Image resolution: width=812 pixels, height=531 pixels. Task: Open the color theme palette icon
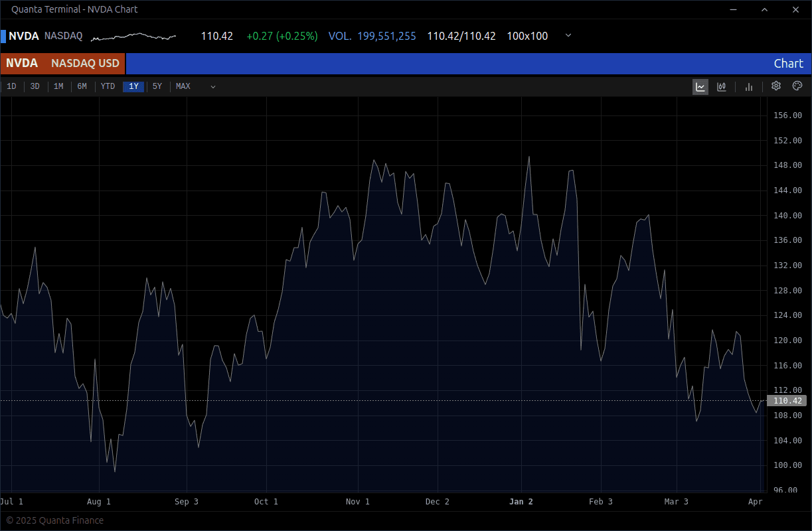coord(797,86)
